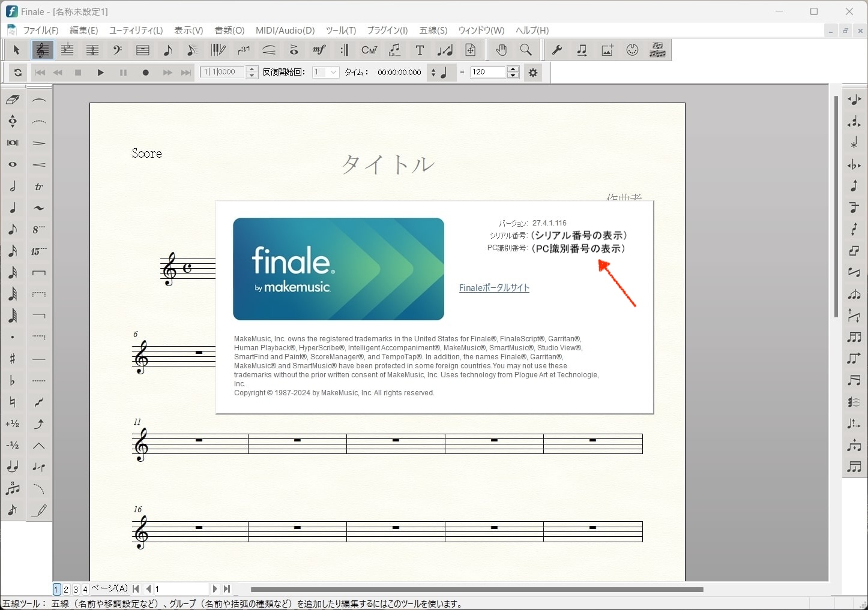Open the ユーティリティ(L) menu
Image resolution: width=868 pixels, height=610 pixels.
tap(136, 30)
